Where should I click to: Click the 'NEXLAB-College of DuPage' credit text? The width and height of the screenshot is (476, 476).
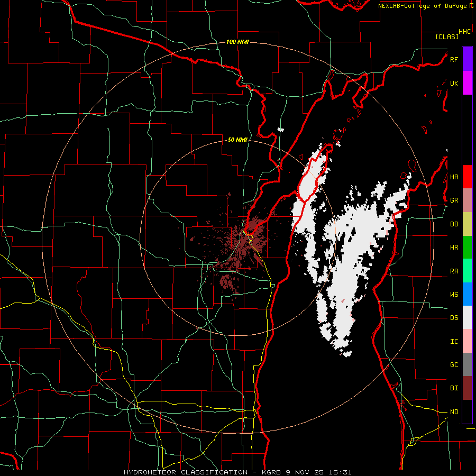pos(422,6)
